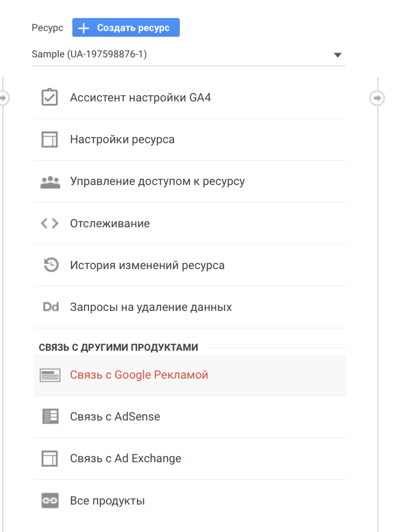The image size is (404, 532).
Task: Click the left column arrow expander
Action: pos(3,98)
